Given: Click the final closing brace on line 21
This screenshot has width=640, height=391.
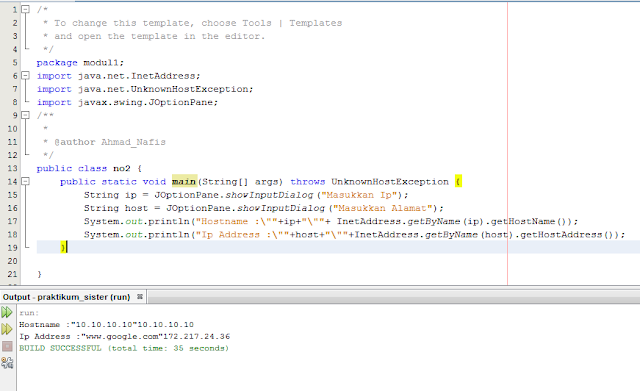Looking at the screenshot, I should [39, 274].
